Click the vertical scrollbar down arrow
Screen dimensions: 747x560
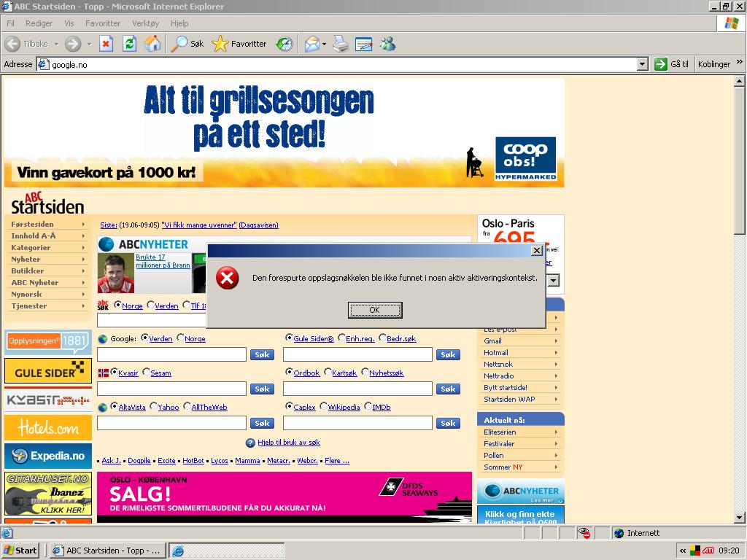(x=740, y=517)
